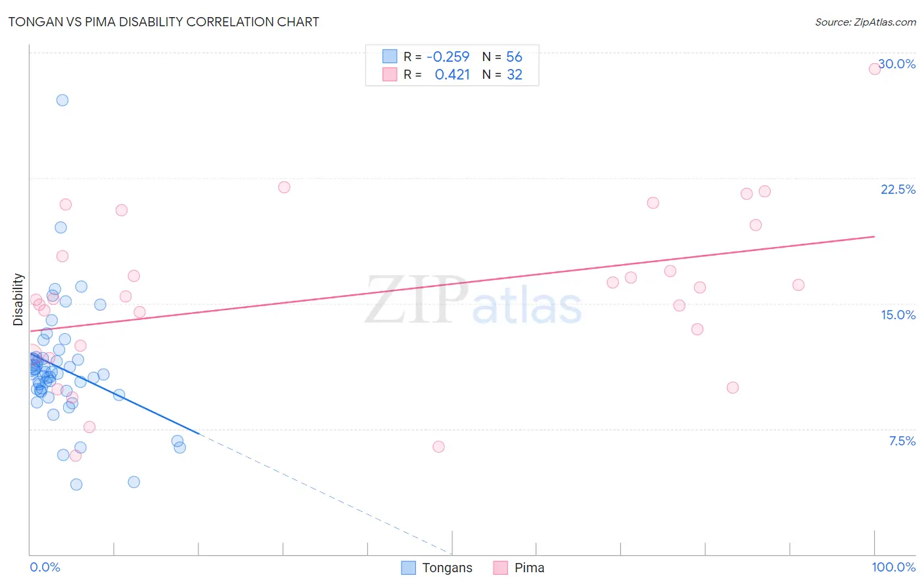Click the blue Tongans legend swatch
This screenshot has height=586, width=924.
408,568
